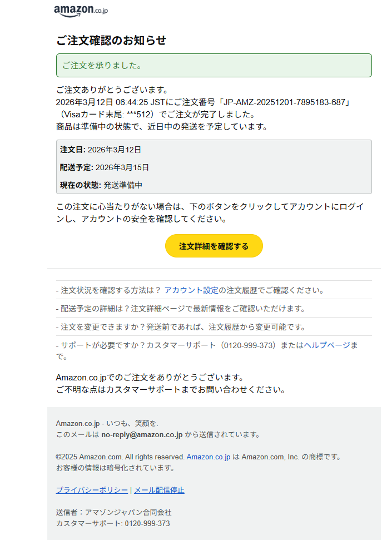Image resolution: width=392 pixels, height=540 pixels.
Task: Click the 注文を変更できますか FAQ line
Action: tap(161, 327)
